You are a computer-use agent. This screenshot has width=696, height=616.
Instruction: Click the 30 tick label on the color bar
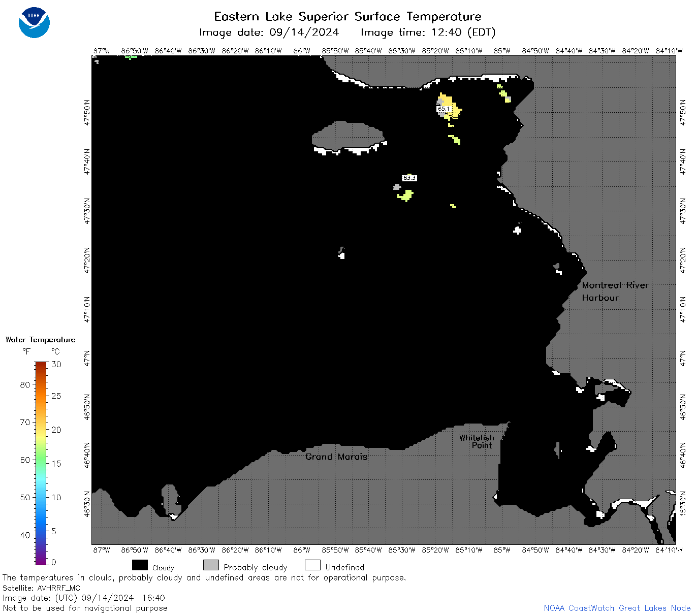tap(56, 364)
